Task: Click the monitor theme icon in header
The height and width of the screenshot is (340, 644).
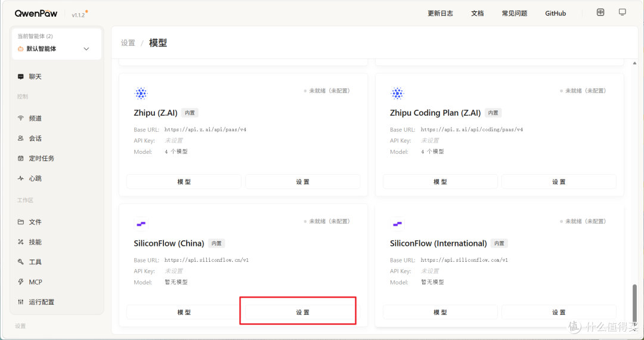Action: [623, 13]
